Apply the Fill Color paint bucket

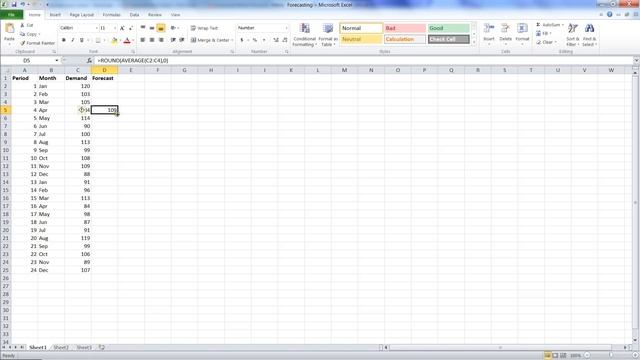pos(115,40)
